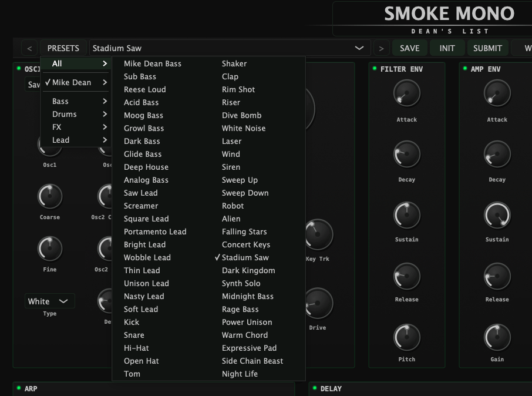Click the SAVE button
The height and width of the screenshot is (396, 532).
click(409, 48)
